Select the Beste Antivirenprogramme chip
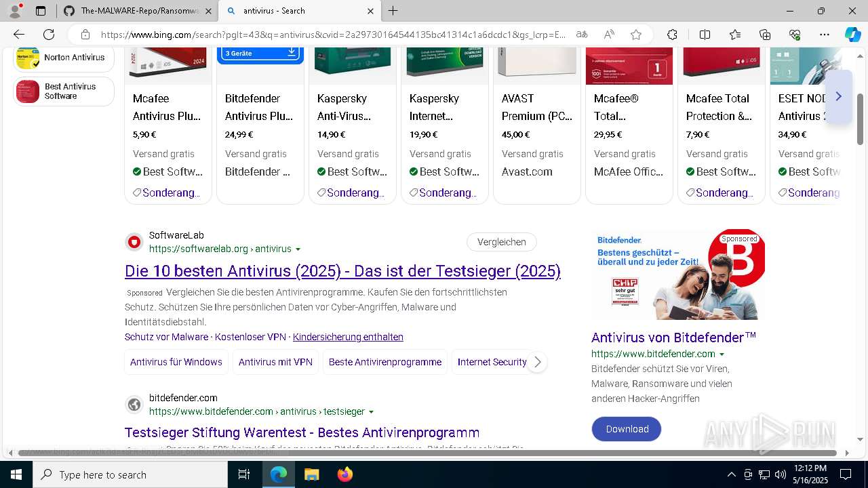The height and width of the screenshot is (488, 868). 385,362
